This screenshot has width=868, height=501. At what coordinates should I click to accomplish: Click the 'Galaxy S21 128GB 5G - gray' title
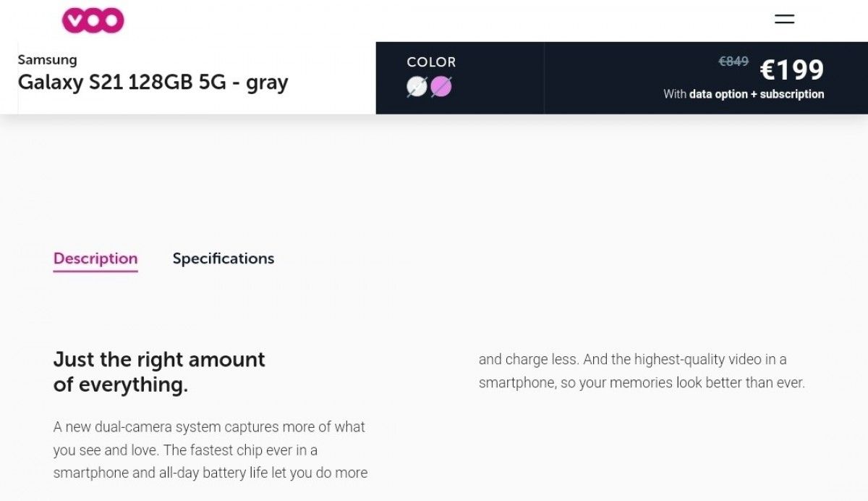[153, 83]
